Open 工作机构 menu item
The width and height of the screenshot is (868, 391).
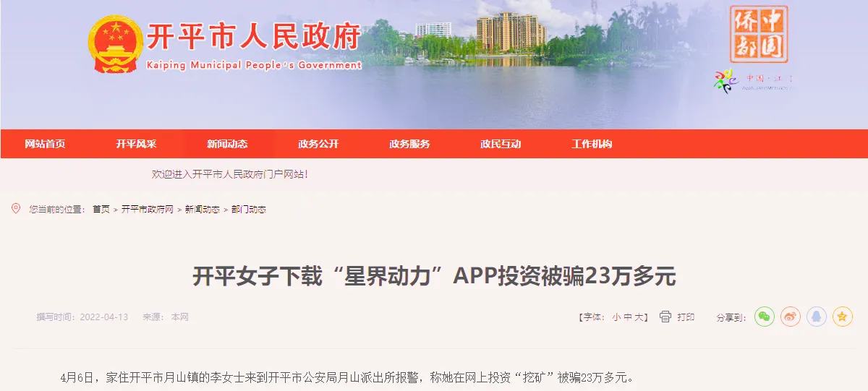tap(592, 144)
